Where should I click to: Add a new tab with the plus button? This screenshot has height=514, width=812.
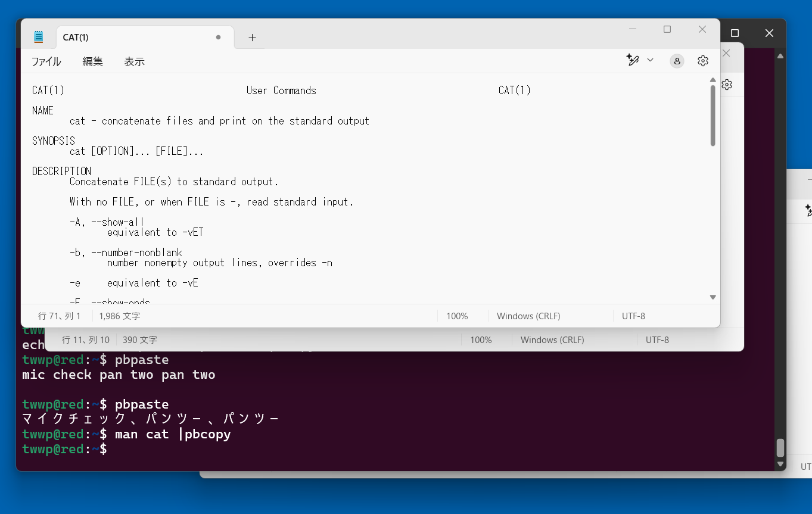tap(252, 38)
